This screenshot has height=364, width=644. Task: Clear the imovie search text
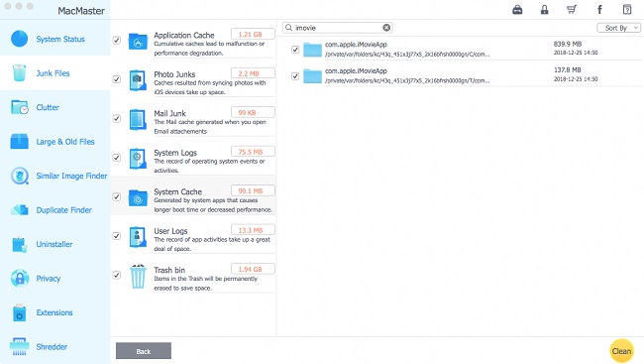pos(386,28)
